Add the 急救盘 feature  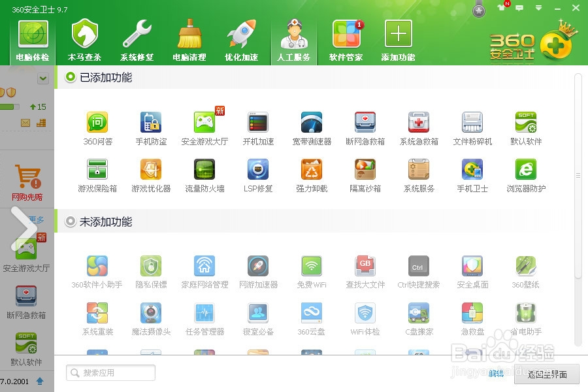pyautogui.click(x=472, y=319)
